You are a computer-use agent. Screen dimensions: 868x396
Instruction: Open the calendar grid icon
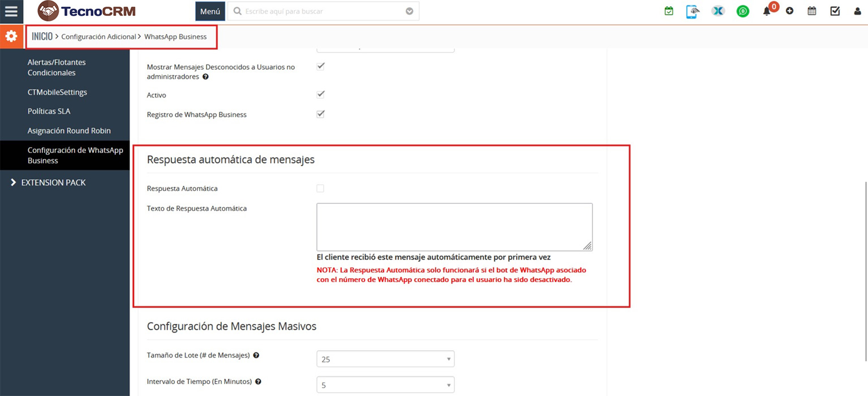pyautogui.click(x=812, y=11)
